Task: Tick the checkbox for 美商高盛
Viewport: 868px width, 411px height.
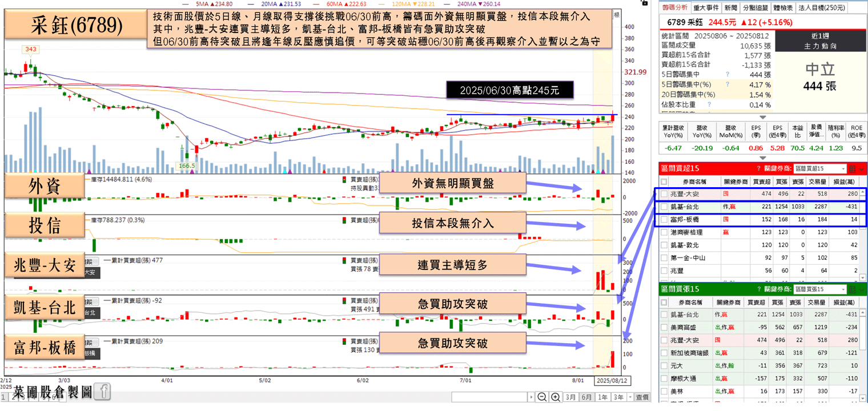Action: pyautogui.click(x=664, y=328)
